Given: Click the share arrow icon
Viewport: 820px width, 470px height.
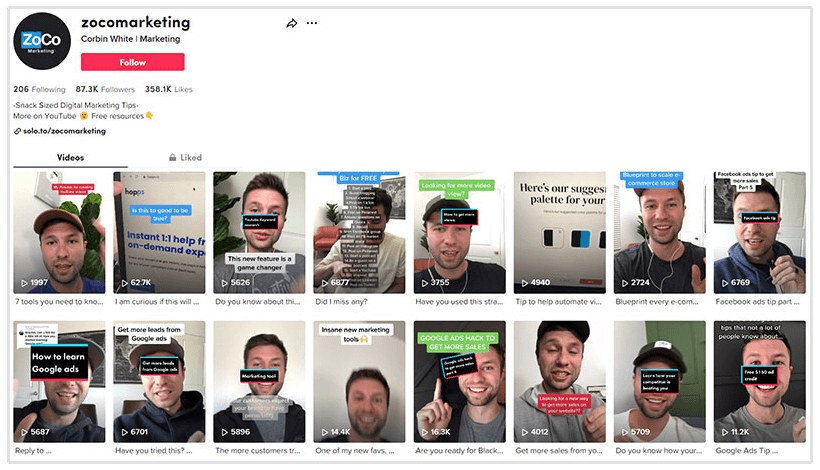Looking at the screenshot, I should click(x=292, y=23).
